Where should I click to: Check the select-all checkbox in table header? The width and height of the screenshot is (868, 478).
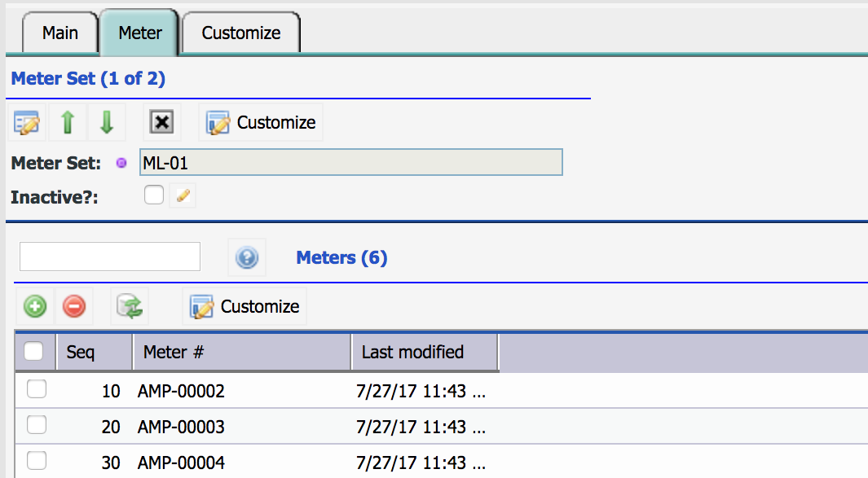click(33, 351)
